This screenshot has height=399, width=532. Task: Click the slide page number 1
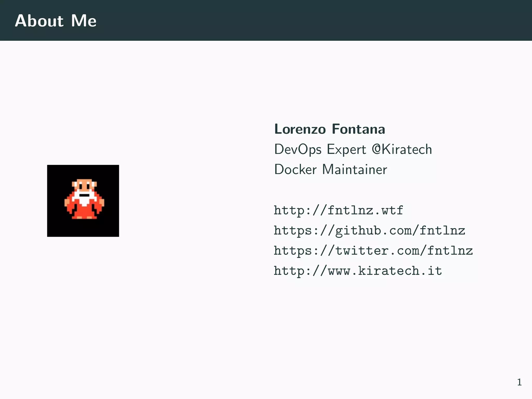coord(519,382)
